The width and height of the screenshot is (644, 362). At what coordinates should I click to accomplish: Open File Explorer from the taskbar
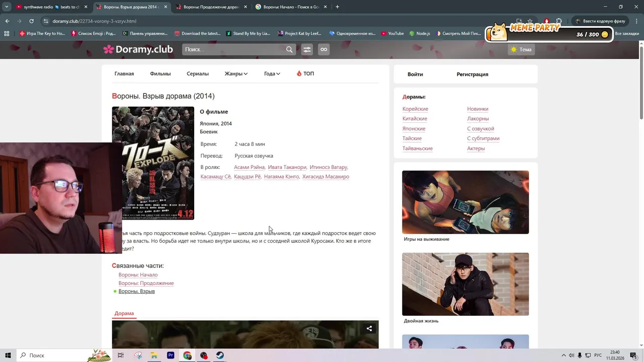(154, 355)
